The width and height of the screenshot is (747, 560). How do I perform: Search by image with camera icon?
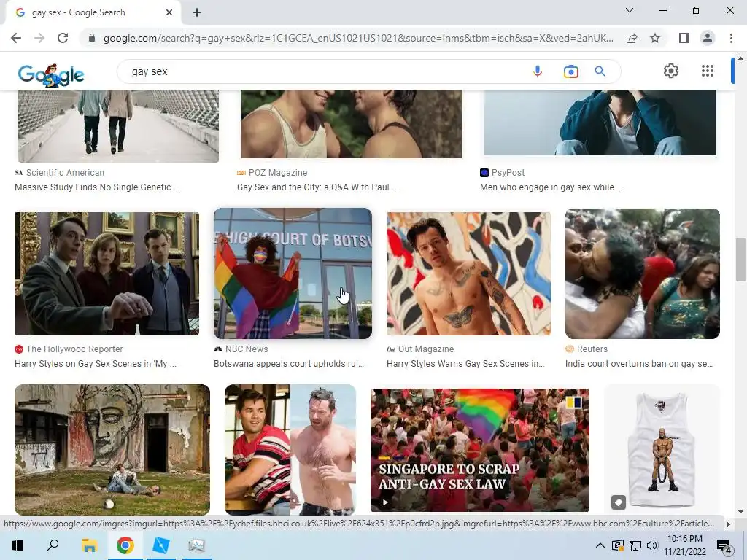click(570, 71)
